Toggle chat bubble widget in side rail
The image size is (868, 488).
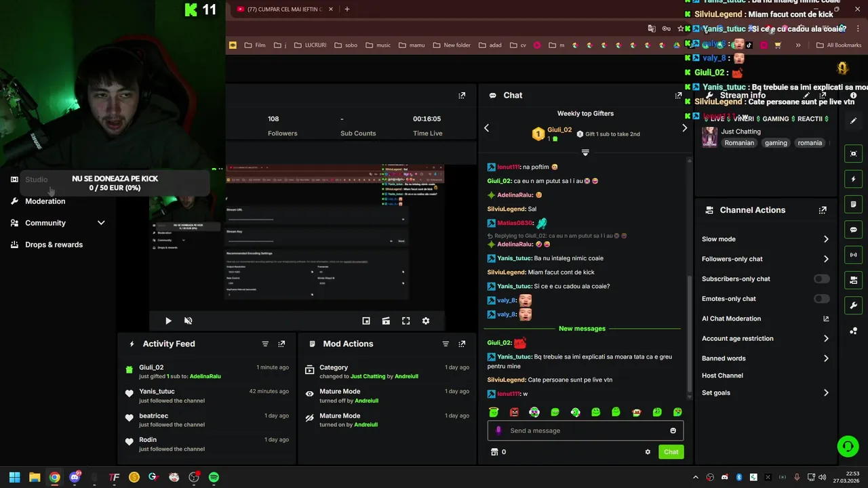[853, 230]
